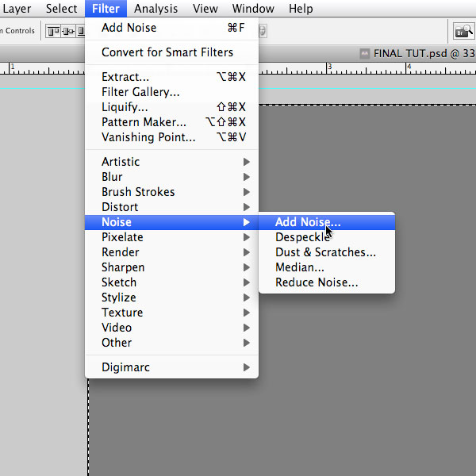The height and width of the screenshot is (476, 476).
Task: Expand the Sharpen submenu
Action: click(172, 267)
